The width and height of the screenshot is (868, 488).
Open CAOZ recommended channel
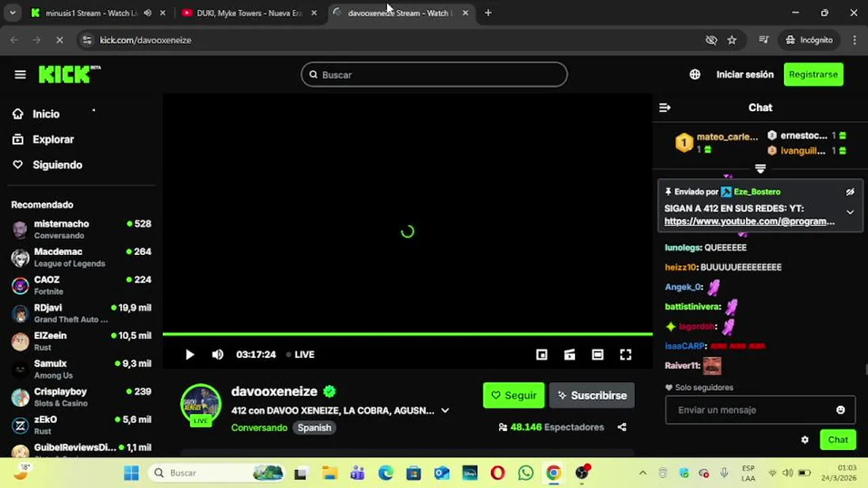click(81, 285)
